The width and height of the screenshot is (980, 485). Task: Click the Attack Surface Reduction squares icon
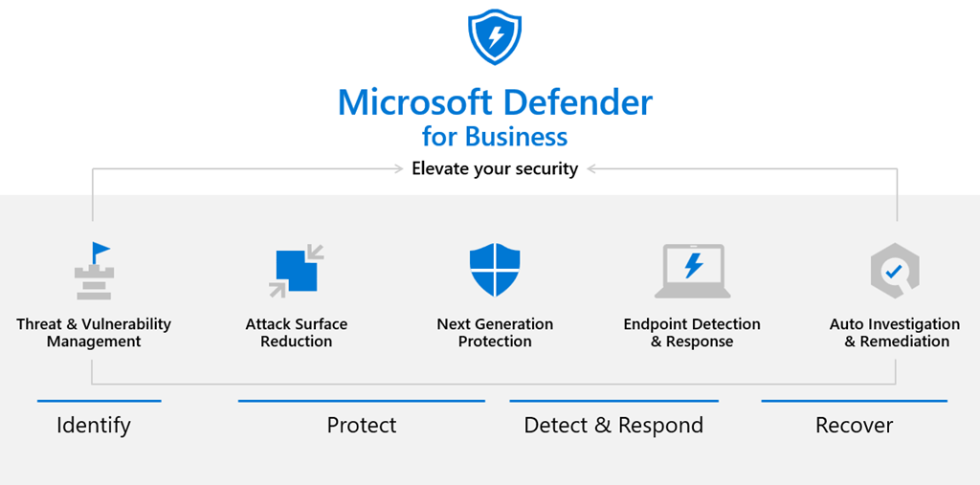pos(297,271)
